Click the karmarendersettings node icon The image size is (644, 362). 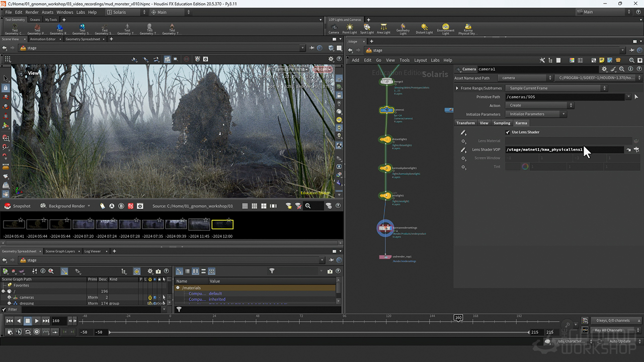tap(385, 228)
